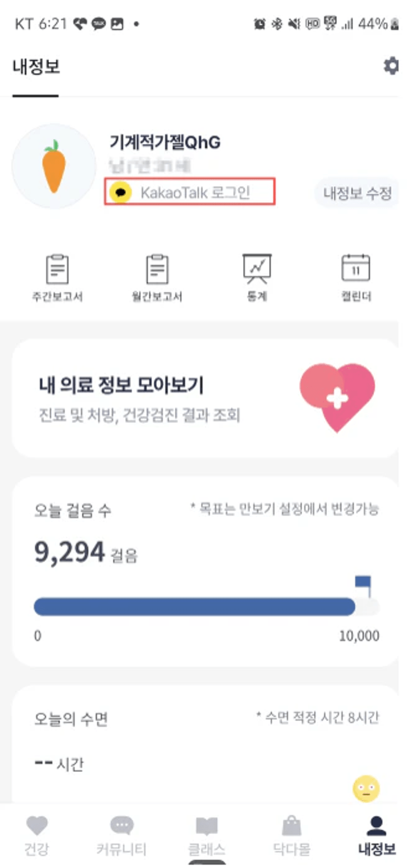
Task: Tap the step count progress bar
Action: click(194, 606)
